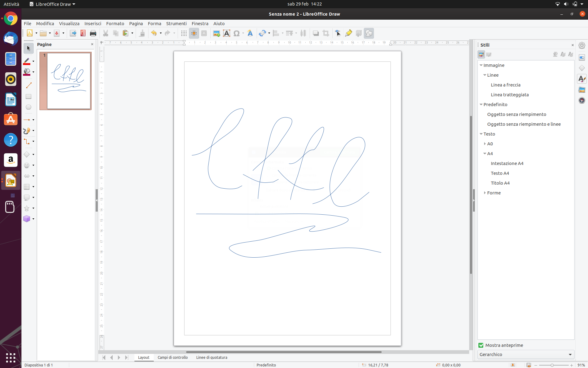The image size is (588, 368).
Task: Click the zoom slider handle
Action: pyautogui.click(x=552, y=365)
